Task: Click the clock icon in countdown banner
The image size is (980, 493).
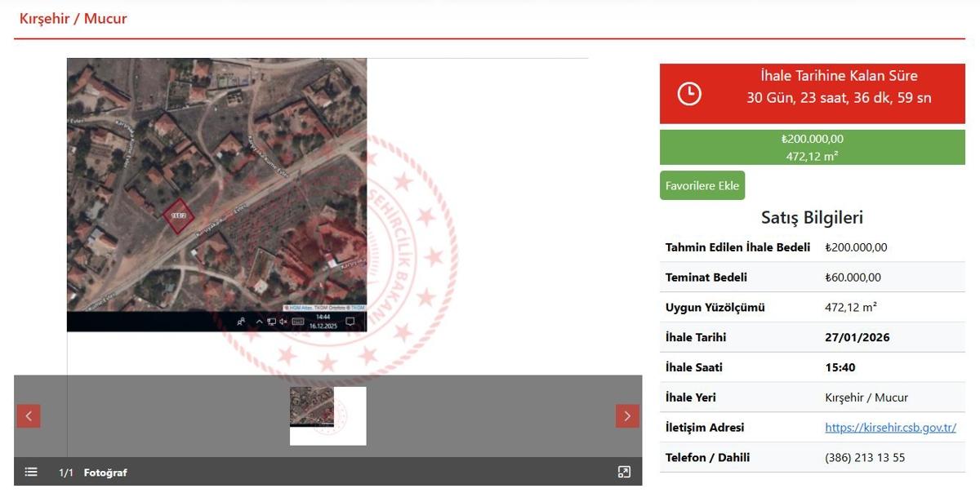Action: pos(689,94)
